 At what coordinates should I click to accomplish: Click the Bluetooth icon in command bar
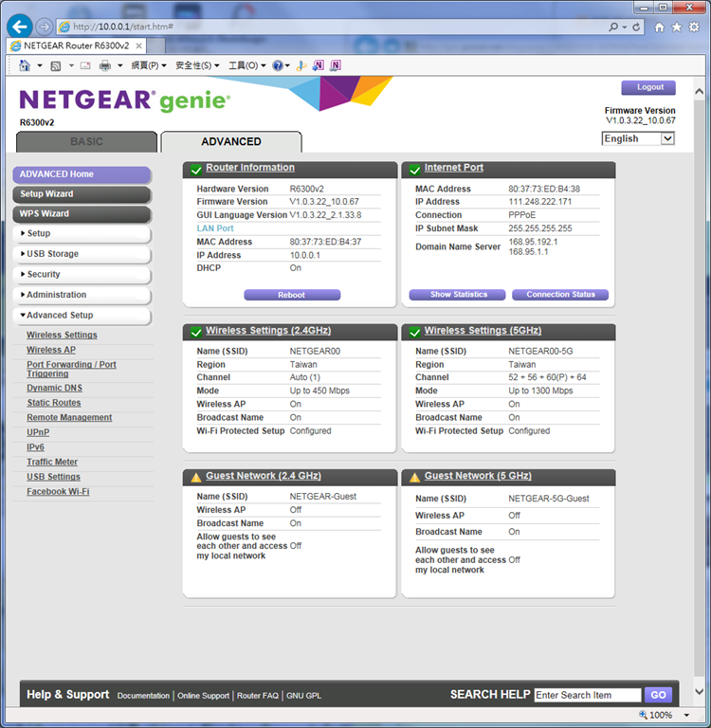(301, 65)
